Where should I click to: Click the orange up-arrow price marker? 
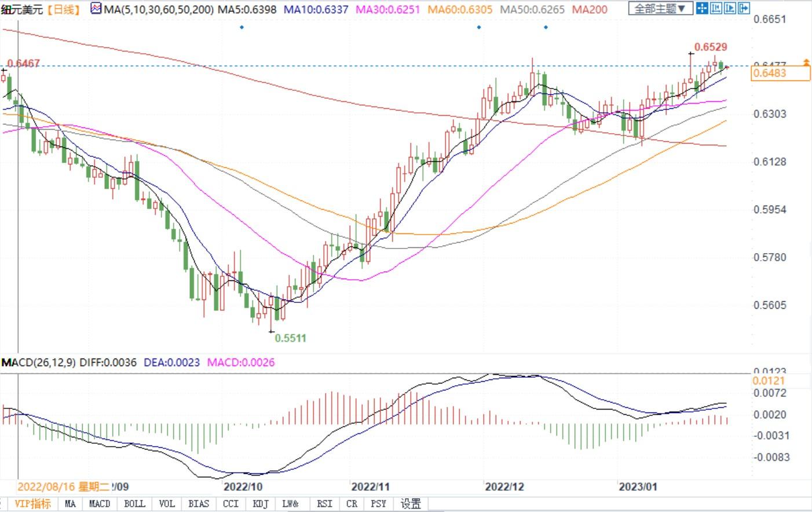(806, 62)
